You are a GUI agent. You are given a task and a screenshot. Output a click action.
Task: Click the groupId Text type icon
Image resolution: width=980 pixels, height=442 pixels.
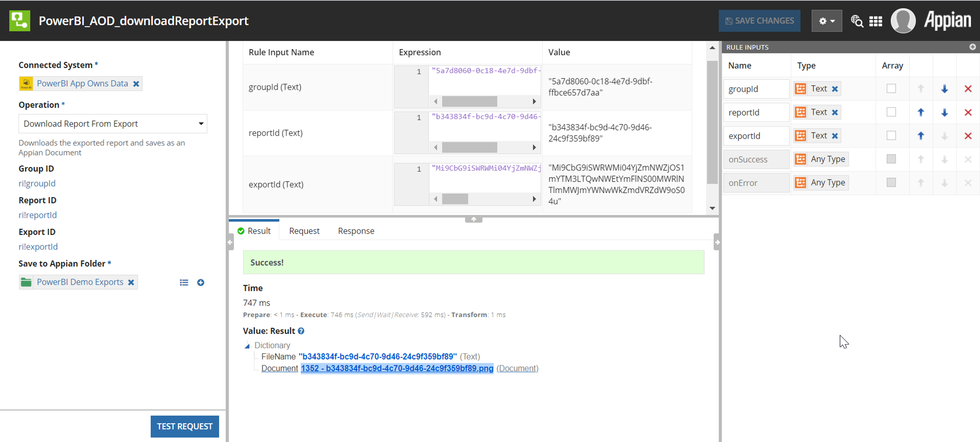(800, 89)
